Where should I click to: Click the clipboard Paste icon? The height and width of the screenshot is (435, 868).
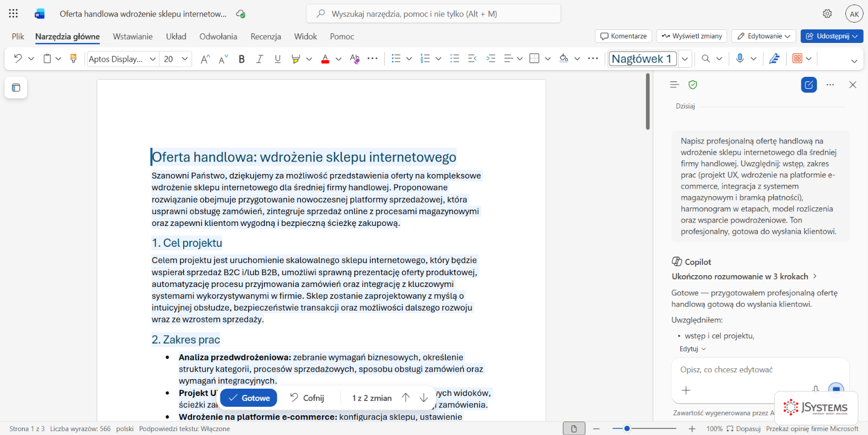point(47,58)
